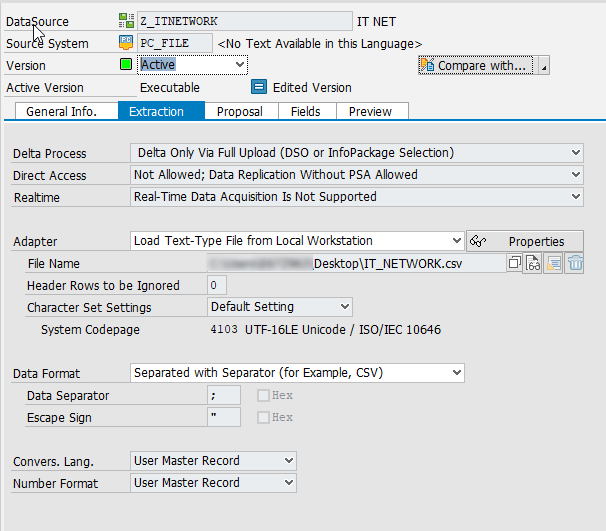Click the DataSource name field Z_ITNETWORK

coord(245,21)
